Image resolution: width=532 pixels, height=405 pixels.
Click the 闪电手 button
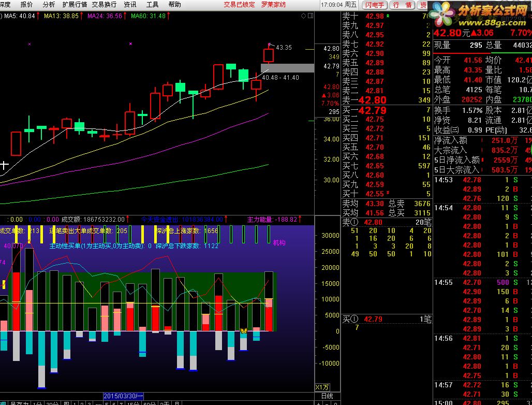375,5
